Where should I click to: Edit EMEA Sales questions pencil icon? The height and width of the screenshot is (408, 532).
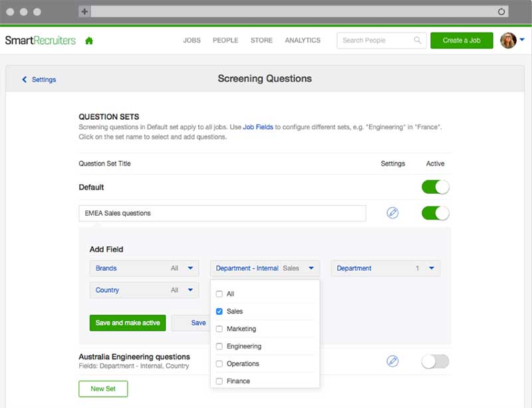392,213
